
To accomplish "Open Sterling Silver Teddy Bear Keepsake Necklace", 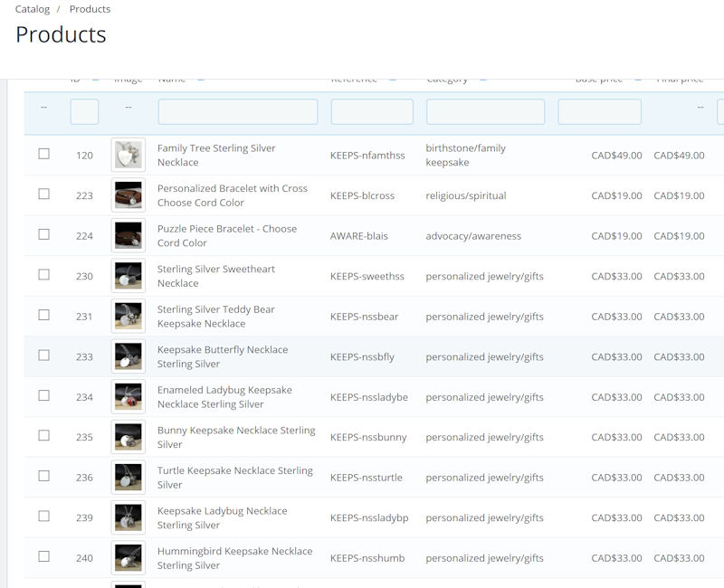I will (216, 316).
